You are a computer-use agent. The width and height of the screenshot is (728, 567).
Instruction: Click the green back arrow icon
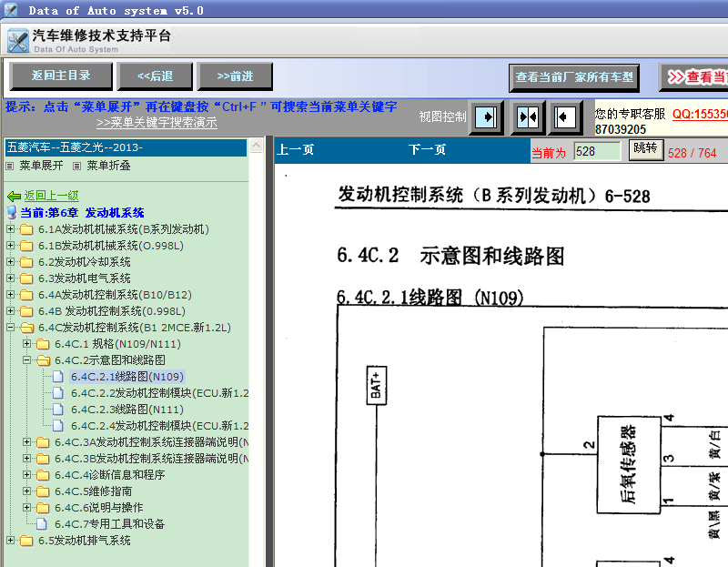click(14, 197)
